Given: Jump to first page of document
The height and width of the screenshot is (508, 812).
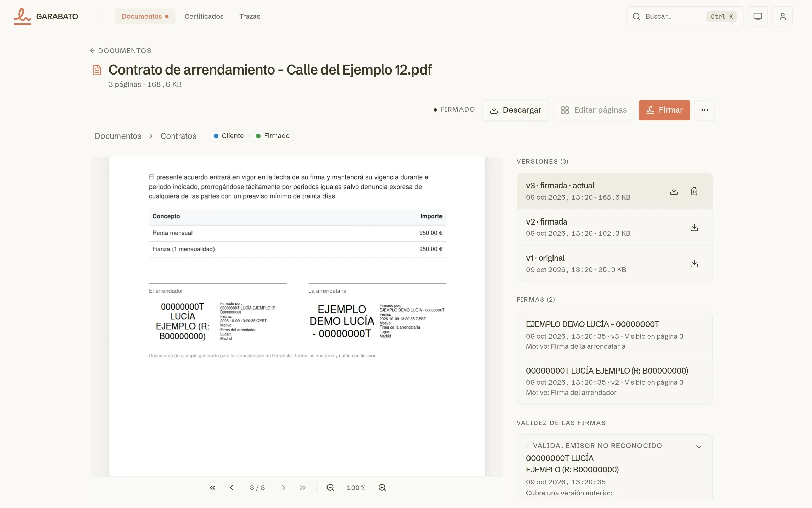Looking at the screenshot, I should (x=212, y=488).
